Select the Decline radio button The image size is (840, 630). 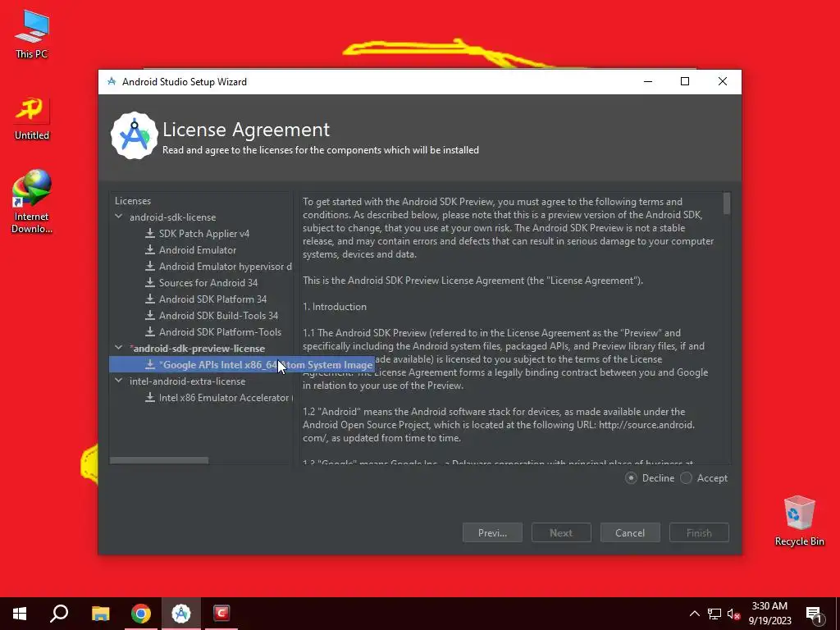click(631, 478)
